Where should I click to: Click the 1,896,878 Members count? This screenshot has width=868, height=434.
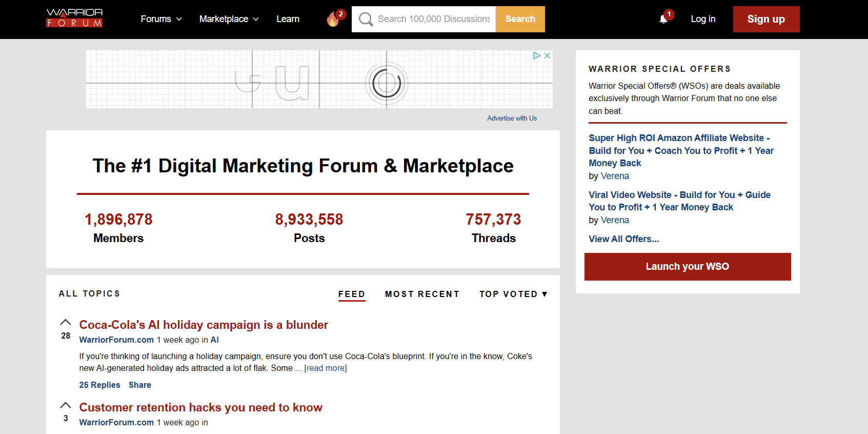[x=118, y=220]
